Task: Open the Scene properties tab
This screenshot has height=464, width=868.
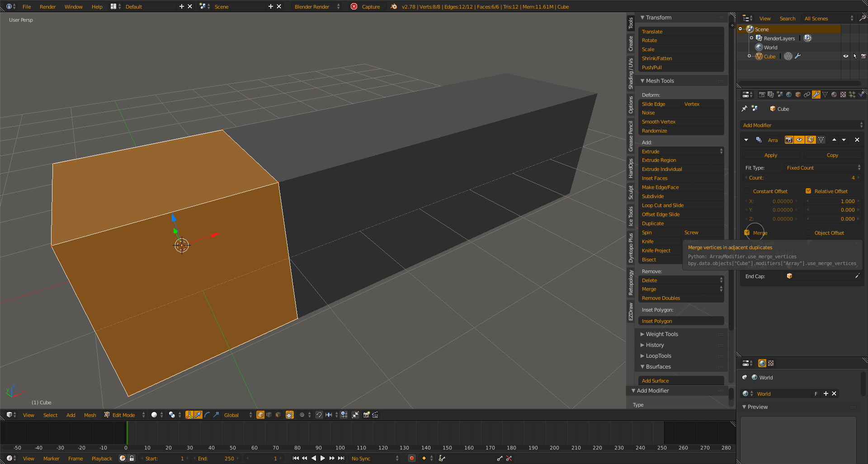Action: point(780,95)
